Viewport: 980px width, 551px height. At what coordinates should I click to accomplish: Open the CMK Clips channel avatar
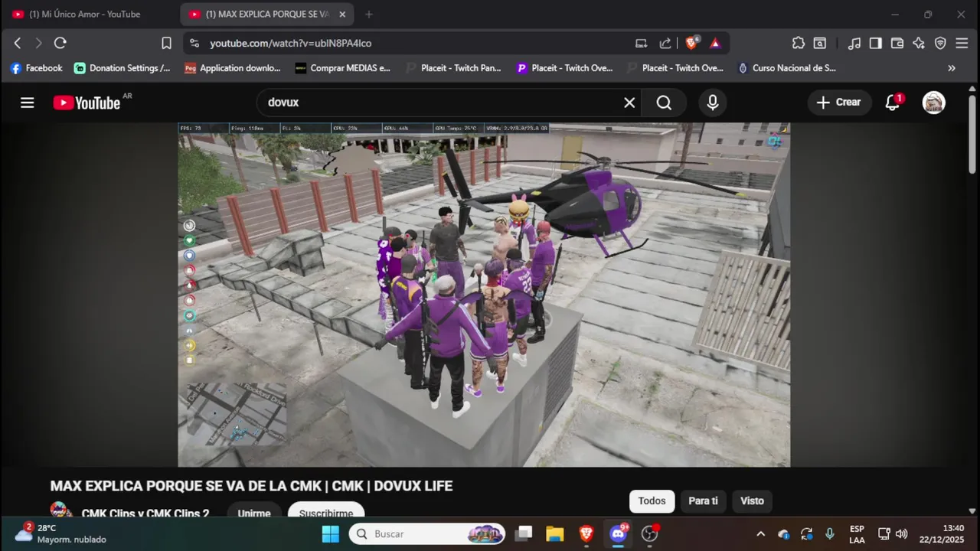(61, 511)
